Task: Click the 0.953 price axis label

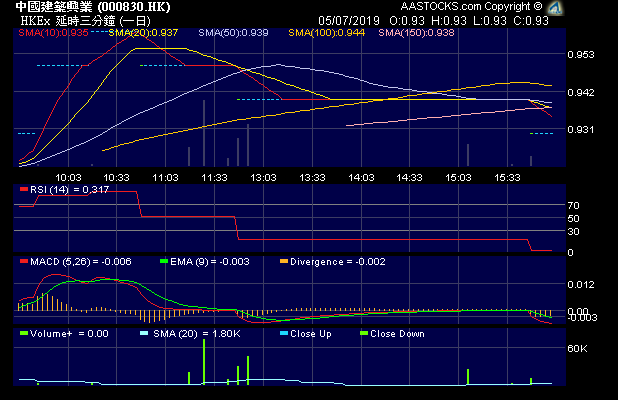Action: [x=581, y=55]
